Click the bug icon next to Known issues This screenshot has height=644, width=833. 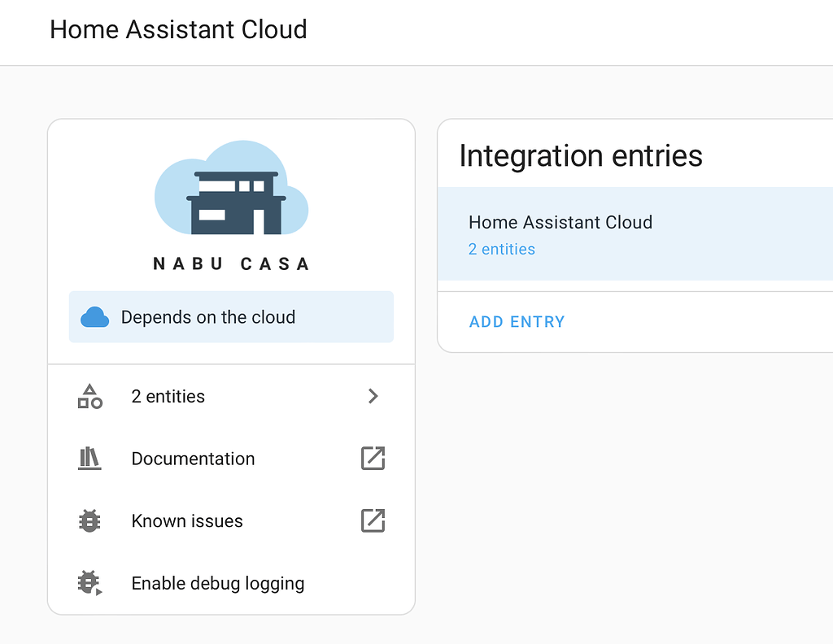click(89, 520)
